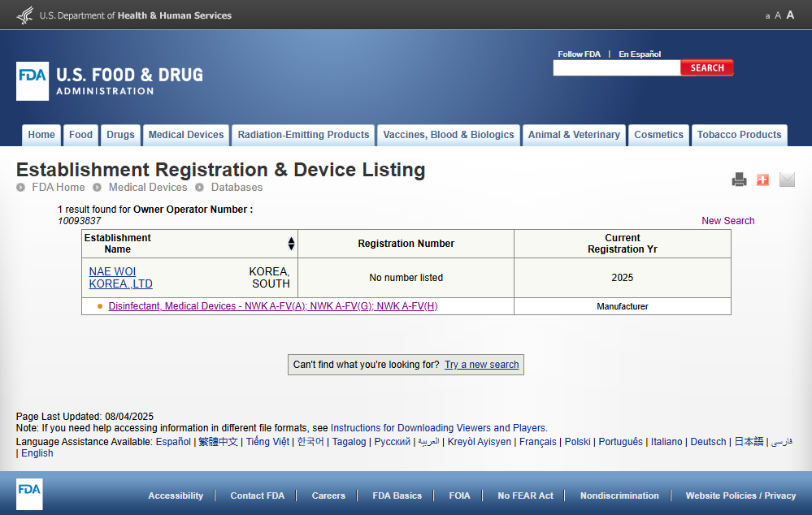Screen dimensions: 812x515
Task: Click the FDA logo in footer
Action: pos(29,494)
